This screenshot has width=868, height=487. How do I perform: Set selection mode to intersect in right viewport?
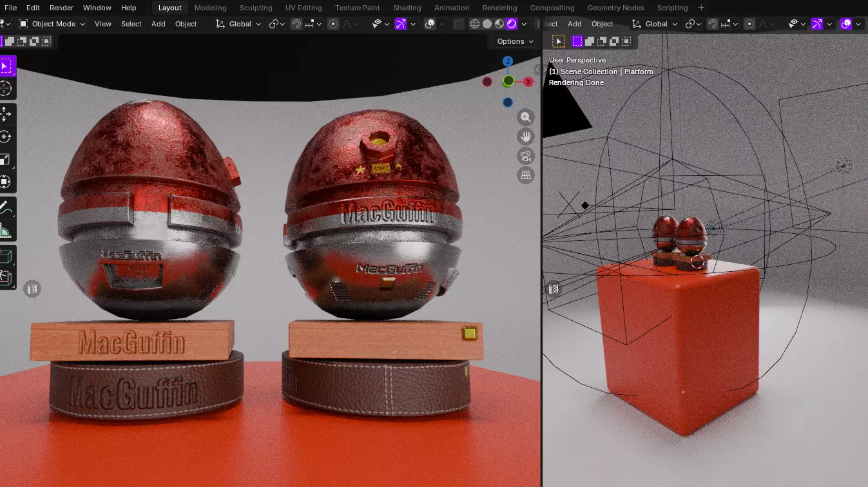point(626,41)
